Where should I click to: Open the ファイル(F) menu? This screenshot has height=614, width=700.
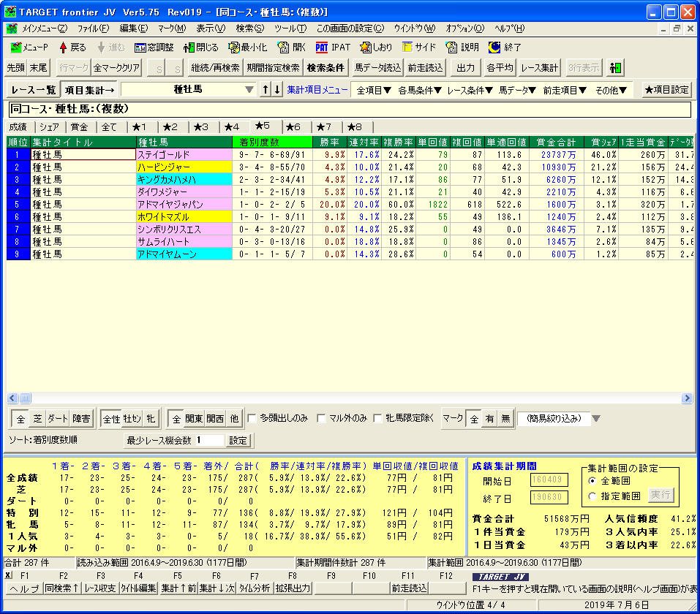tap(93, 29)
